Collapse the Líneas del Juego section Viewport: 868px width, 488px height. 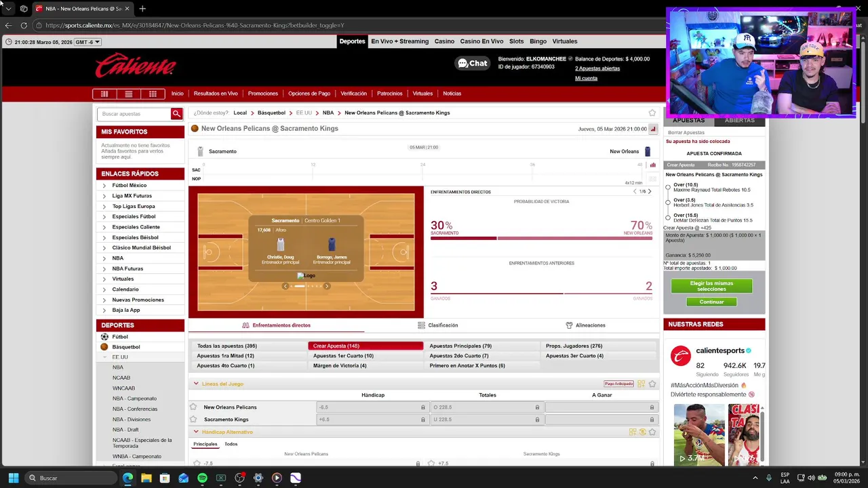coord(196,384)
